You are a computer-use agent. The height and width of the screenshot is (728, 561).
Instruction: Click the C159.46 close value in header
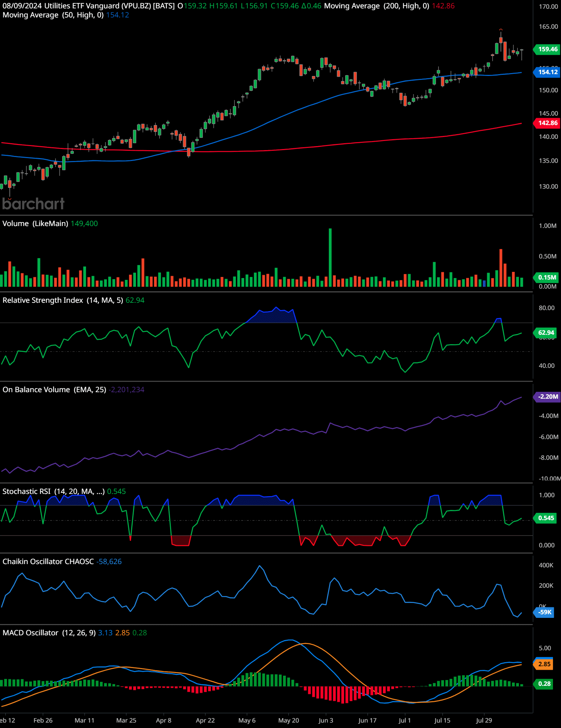284,6
